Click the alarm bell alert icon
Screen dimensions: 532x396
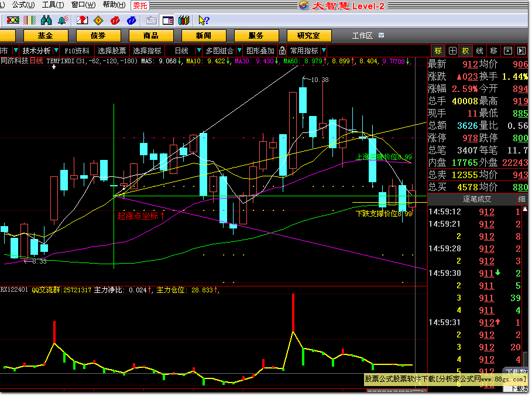point(63,21)
